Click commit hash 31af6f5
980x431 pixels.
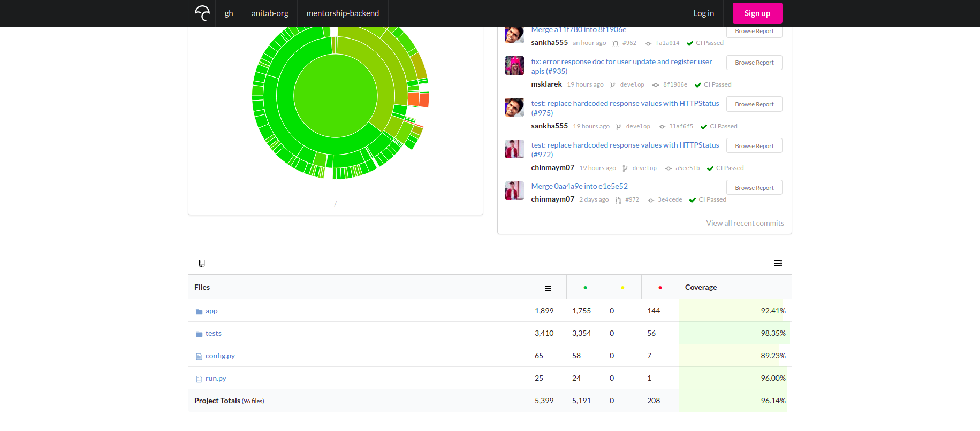(681, 126)
